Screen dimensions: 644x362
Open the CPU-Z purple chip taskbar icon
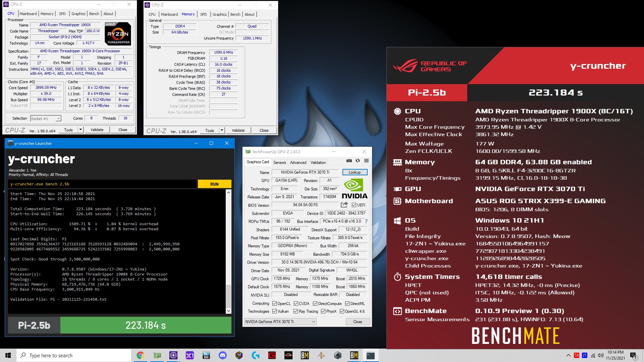pyautogui.click(x=173, y=355)
